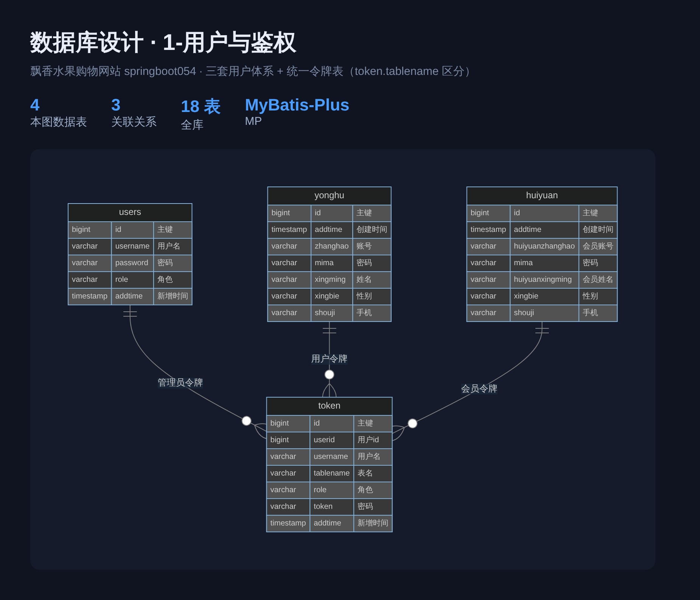
Task: Click the token table header
Action: click(x=329, y=406)
